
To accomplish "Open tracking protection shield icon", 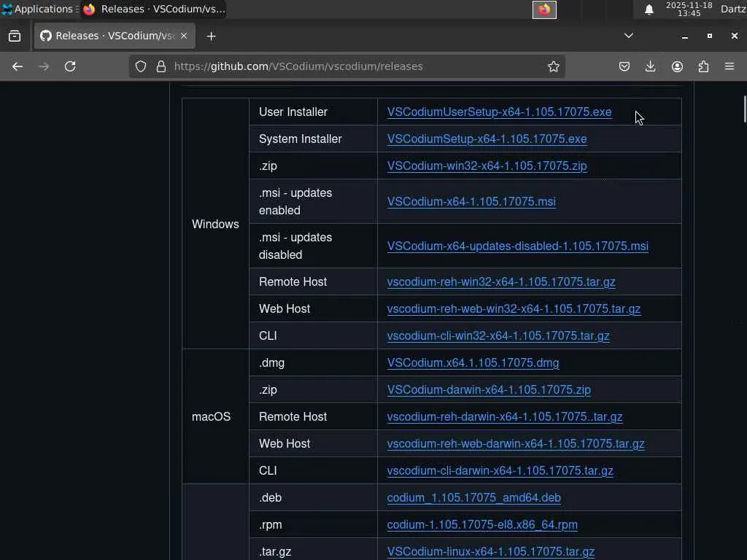I will point(141,66).
